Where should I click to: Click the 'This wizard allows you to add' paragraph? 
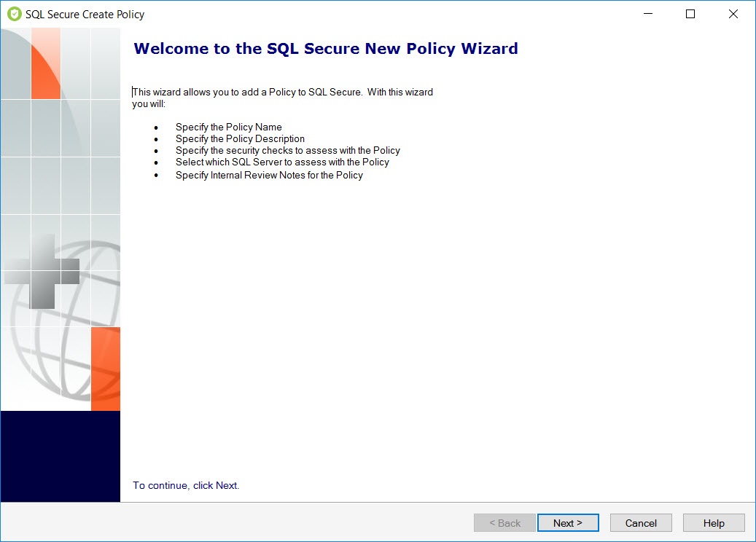point(283,98)
